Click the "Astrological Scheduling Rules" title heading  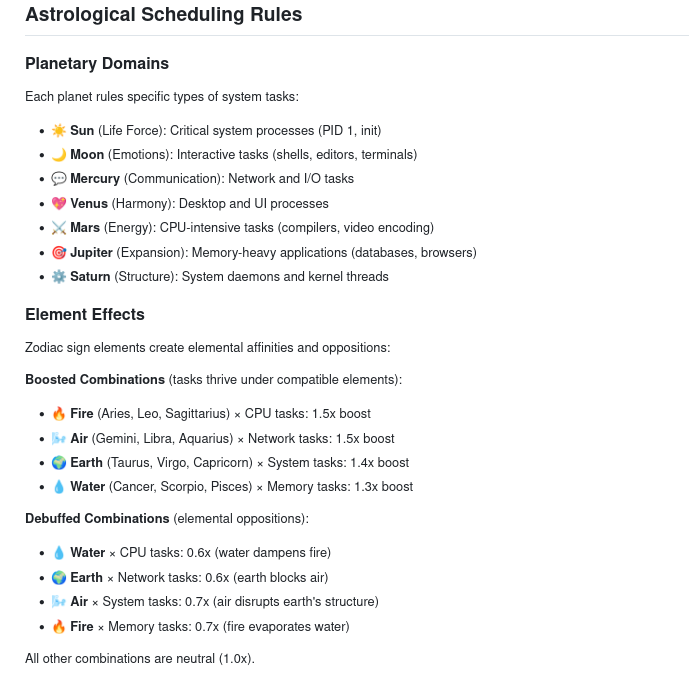pyautogui.click(x=163, y=15)
